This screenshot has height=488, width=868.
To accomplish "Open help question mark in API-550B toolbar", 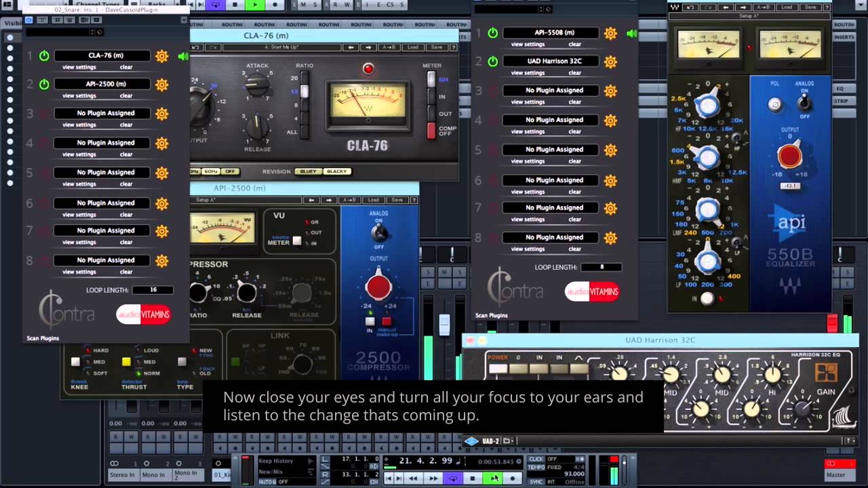I will click(828, 7).
